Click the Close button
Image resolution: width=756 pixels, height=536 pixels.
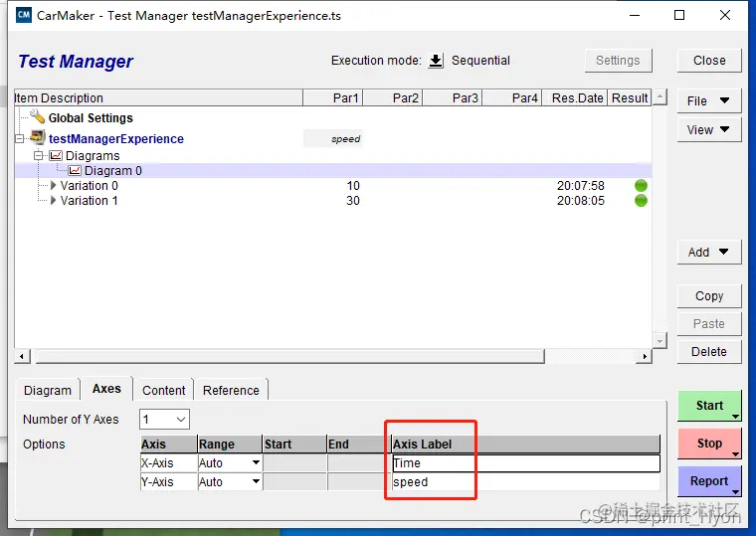[x=708, y=61]
